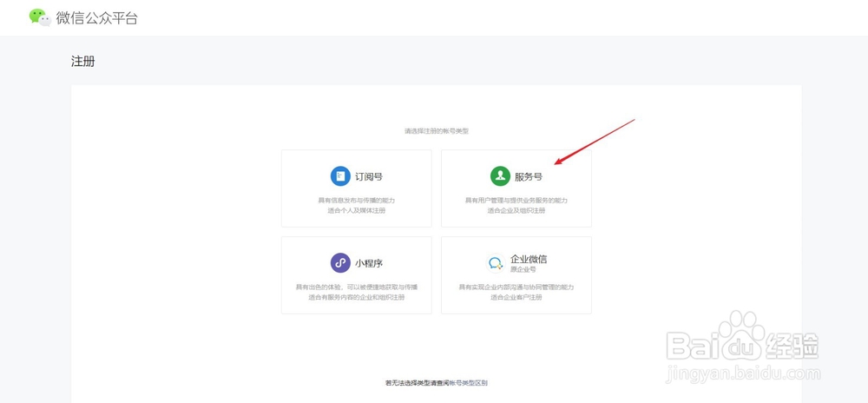This screenshot has width=868, height=403.
Task: Click the WeChat logo icon in header
Action: tap(40, 17)
